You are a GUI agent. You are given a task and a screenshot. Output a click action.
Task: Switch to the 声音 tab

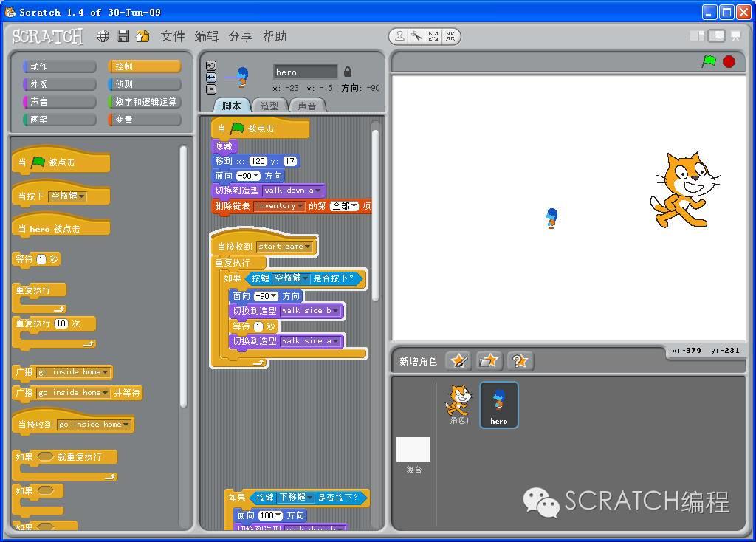tap(307, 106)
